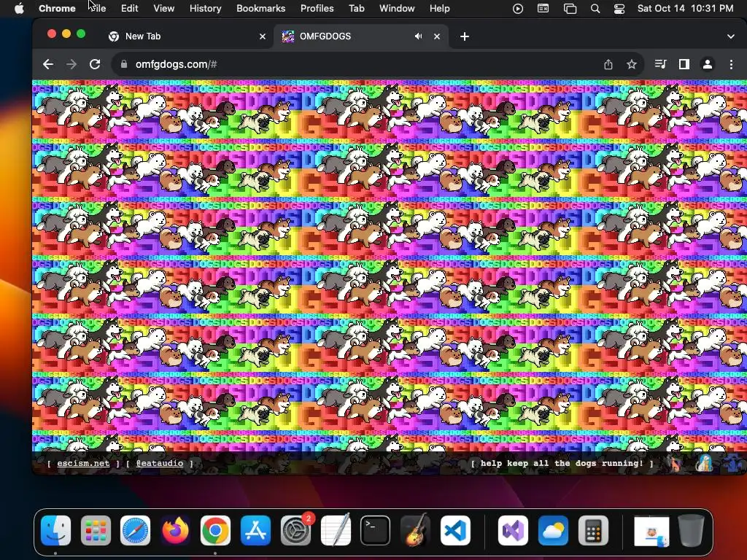This screenshot has width=747, height=560.
Task: Open Calculator from the Dock
Action: tap(593, 531)
